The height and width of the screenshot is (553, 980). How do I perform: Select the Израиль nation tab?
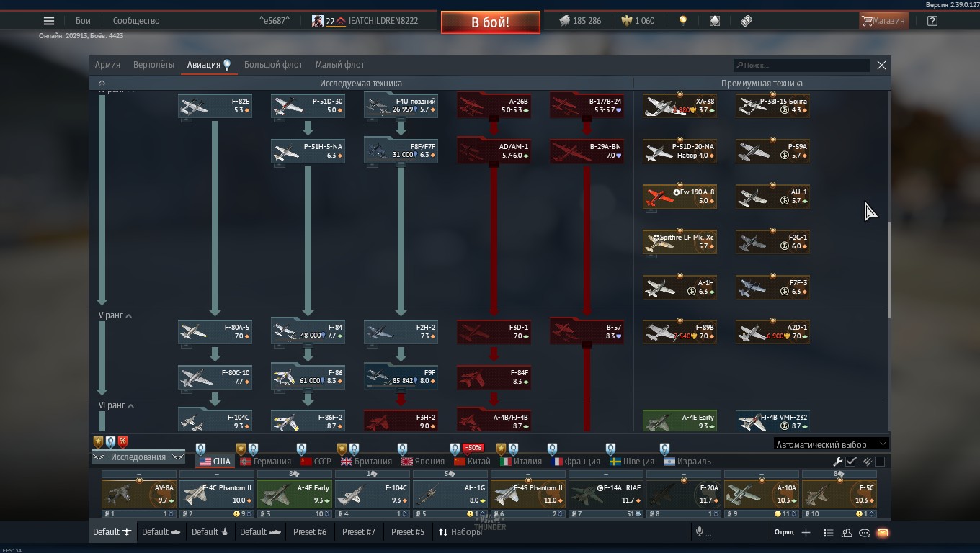click(x=687, y=462)
